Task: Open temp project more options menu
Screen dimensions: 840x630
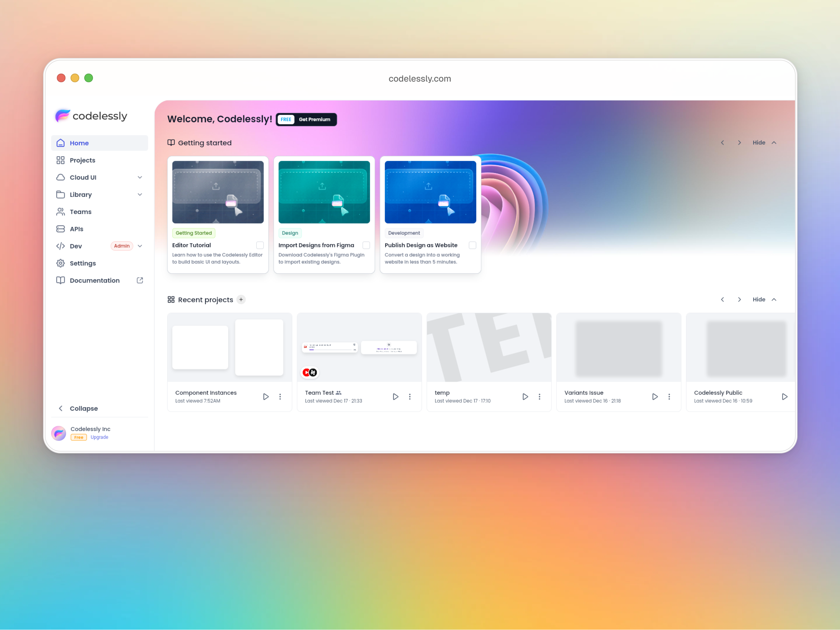Action: tap(540, 397)
